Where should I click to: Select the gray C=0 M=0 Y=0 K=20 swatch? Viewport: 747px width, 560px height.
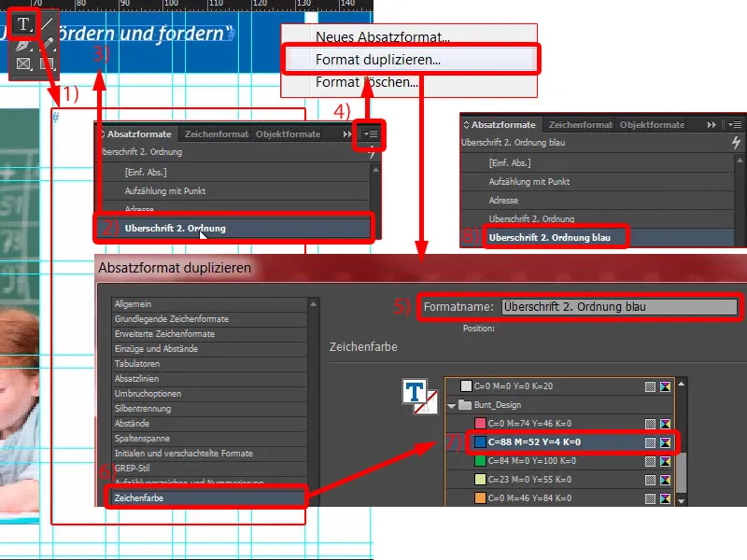pyautogui.click(x=466, y=386)
